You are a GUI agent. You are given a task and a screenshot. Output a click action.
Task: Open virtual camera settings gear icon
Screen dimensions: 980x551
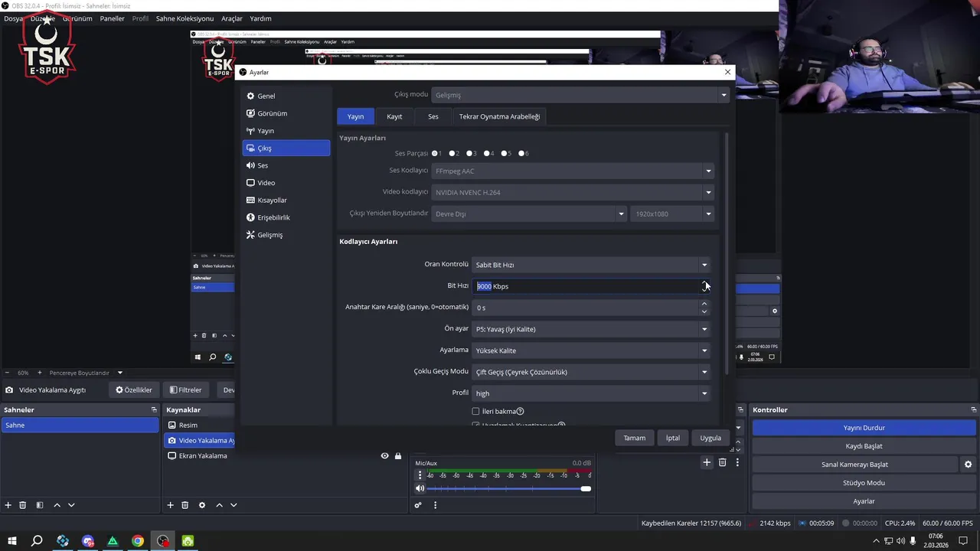968,465
